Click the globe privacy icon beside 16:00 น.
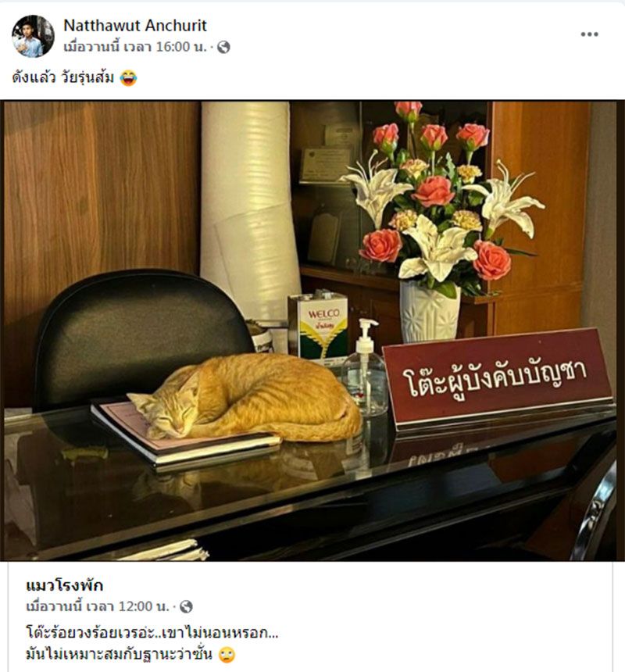 pos(223,47)
